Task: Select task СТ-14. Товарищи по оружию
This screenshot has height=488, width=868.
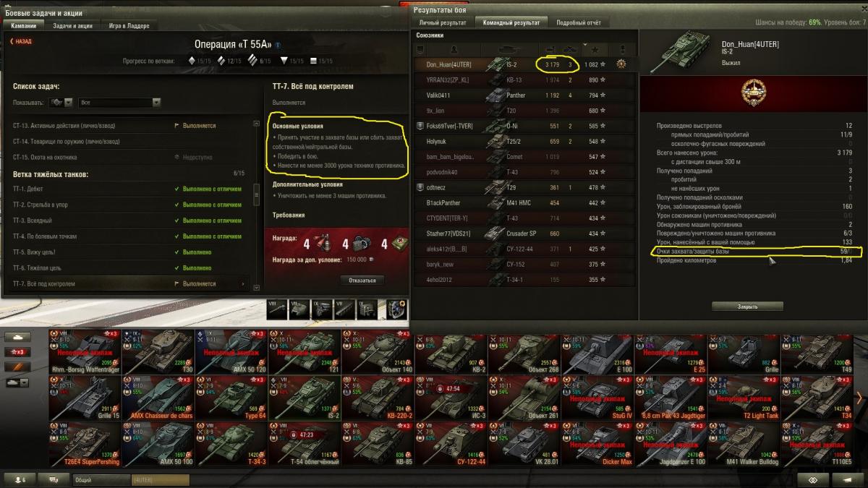Action: (130, 141)
